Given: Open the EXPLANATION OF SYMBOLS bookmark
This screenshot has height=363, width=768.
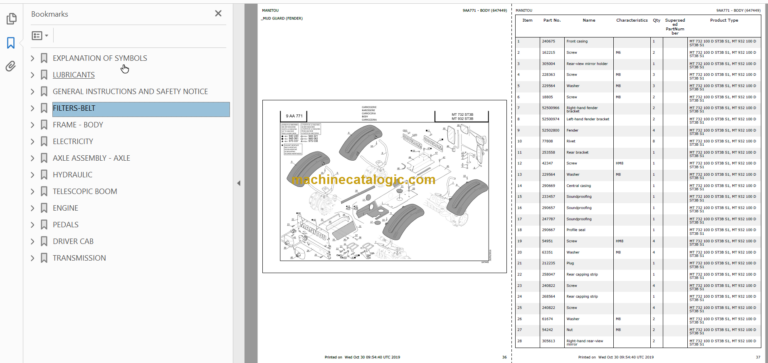Looking at the screenshot, I should click(x=99, y=58).
